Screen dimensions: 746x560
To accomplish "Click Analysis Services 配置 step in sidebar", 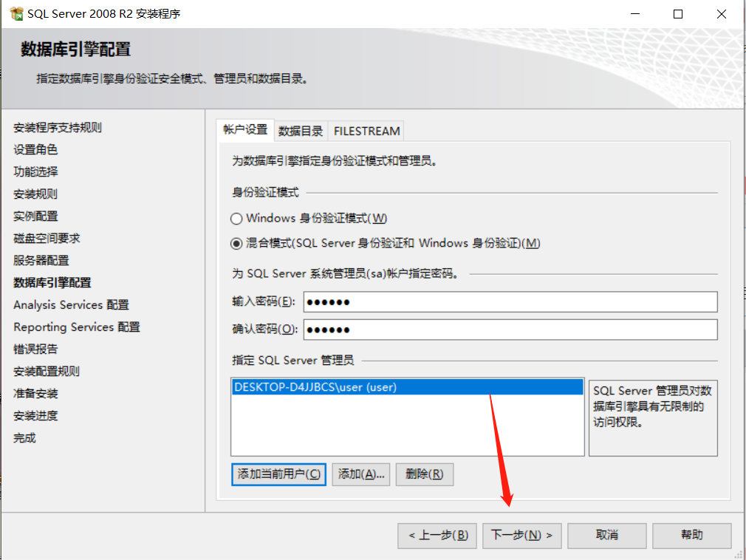I will [72, 305].
